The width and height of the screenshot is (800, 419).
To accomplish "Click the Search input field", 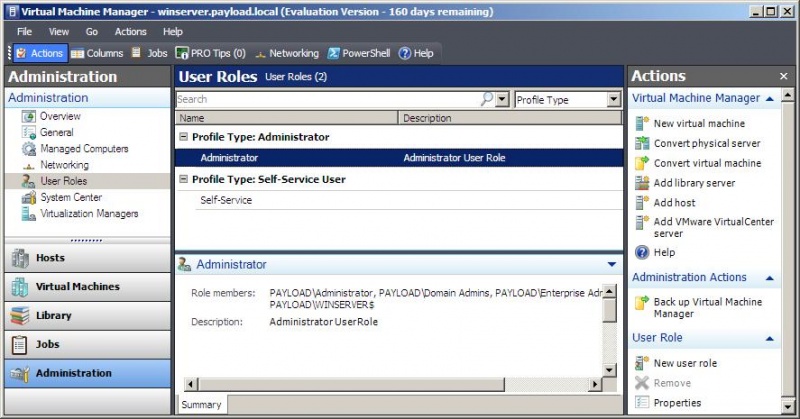I will pyautogui.click(x=326, y=100).
